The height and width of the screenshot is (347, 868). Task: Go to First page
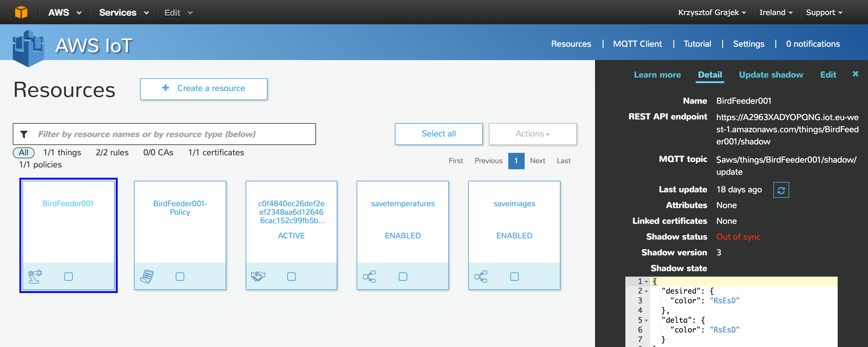point(456,161)
